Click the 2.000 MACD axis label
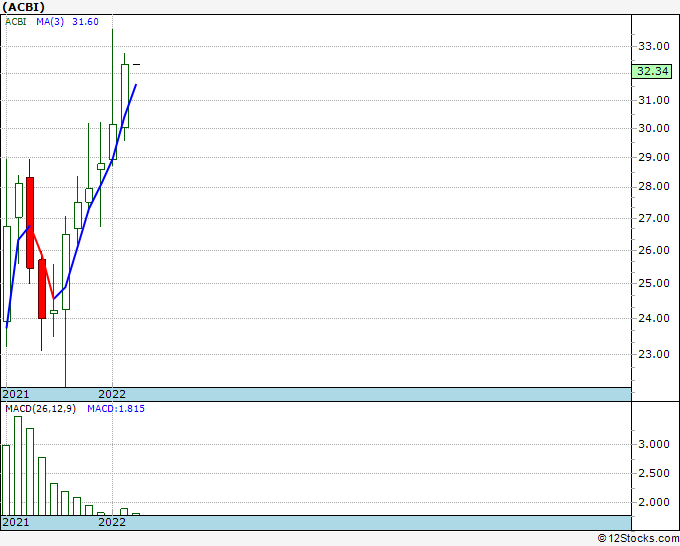This screenshot has width=680, height=546. [x=654, y=502]
